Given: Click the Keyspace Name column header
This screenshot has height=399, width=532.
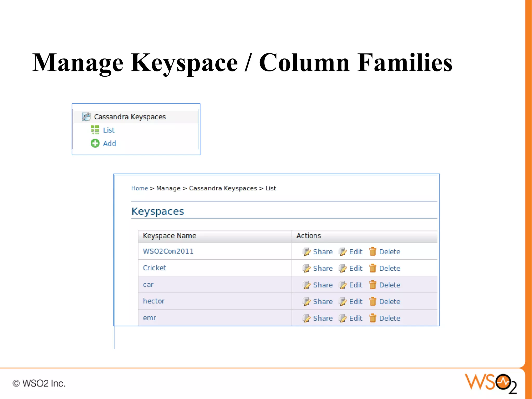Looking at the screenshot, I should [x=215, y=236].
